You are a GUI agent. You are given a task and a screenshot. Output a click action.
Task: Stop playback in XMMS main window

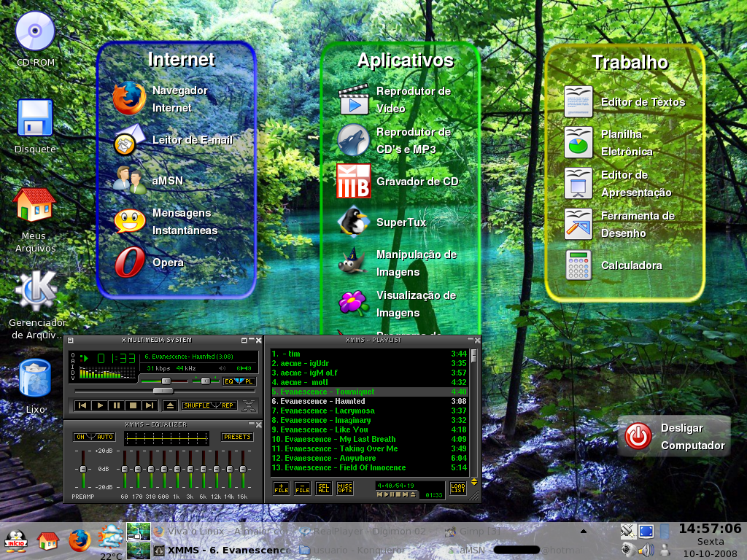tap(133, 405)
